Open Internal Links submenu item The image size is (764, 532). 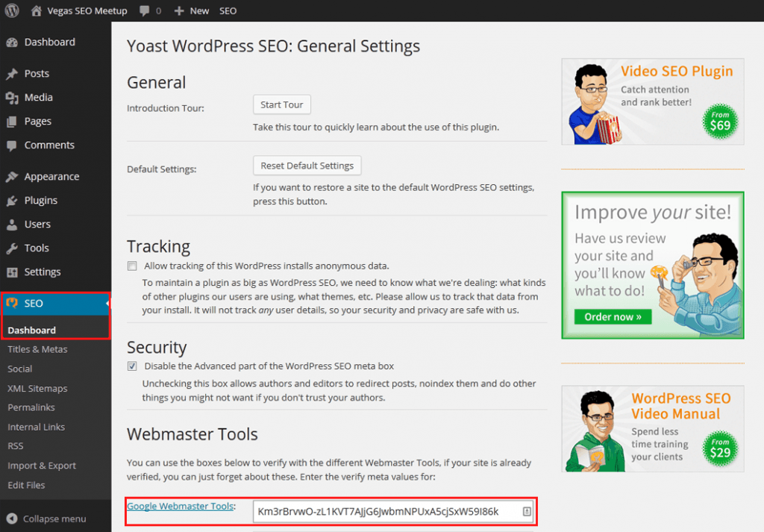pos(36,427)
